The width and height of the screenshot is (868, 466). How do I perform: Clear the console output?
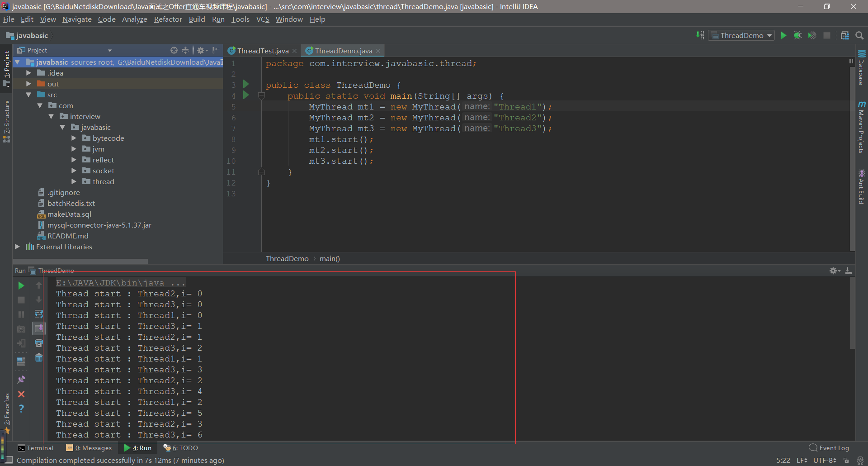38,357
